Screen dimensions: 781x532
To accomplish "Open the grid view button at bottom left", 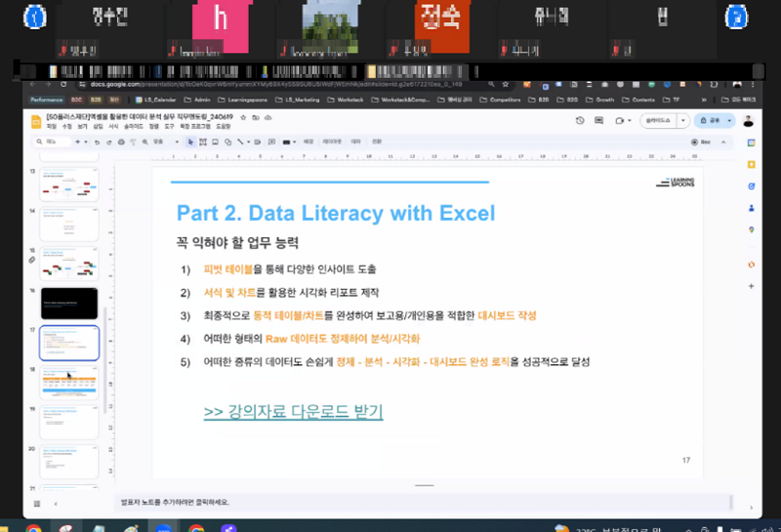I will (37, 504).
